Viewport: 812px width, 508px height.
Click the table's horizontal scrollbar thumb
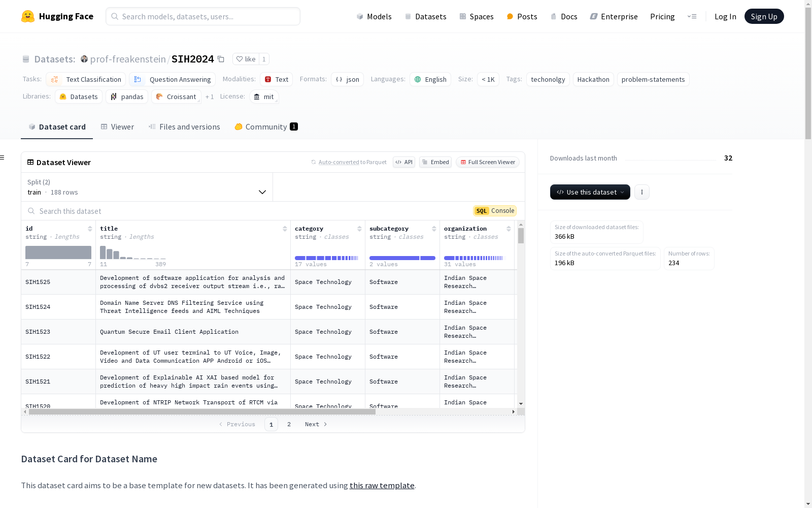pyautogui.click(x=202, y=412)
